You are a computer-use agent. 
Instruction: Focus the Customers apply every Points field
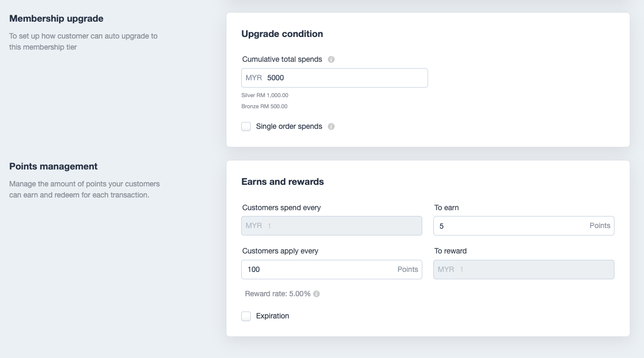pyautogui.click(x=332, y=269)
